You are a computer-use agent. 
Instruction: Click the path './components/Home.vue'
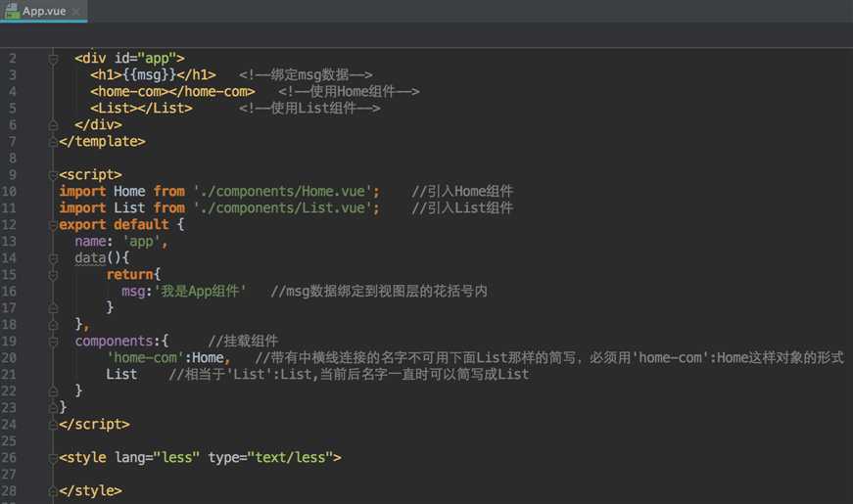click(x=283, y=192)
